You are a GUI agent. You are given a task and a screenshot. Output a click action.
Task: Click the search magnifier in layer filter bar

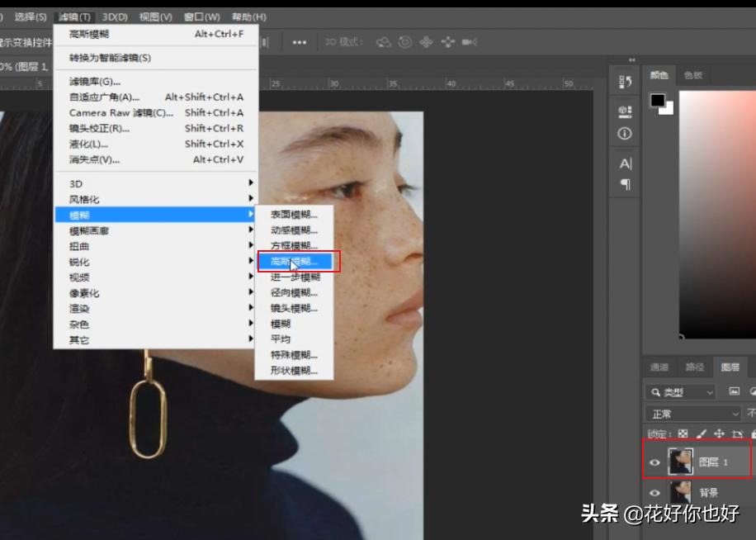(x=657, y=391)
